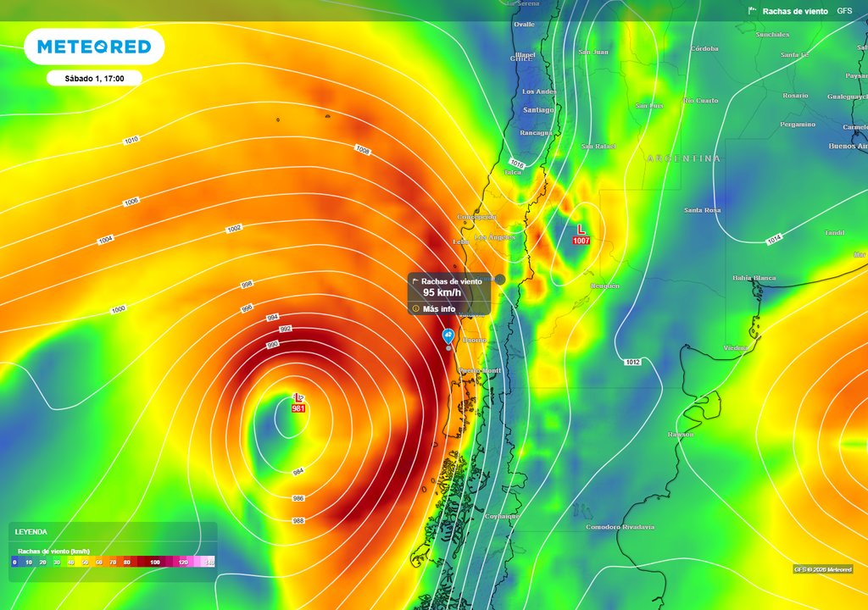
Task: Click the 1000 isobar label
Action: (x=119, y=309)
